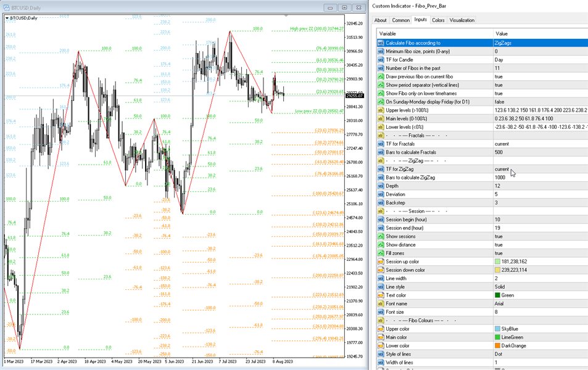The width and height of the screenshot is (588, 370).
Task: Open the Colors tab
Action: [x=438, y=20]
